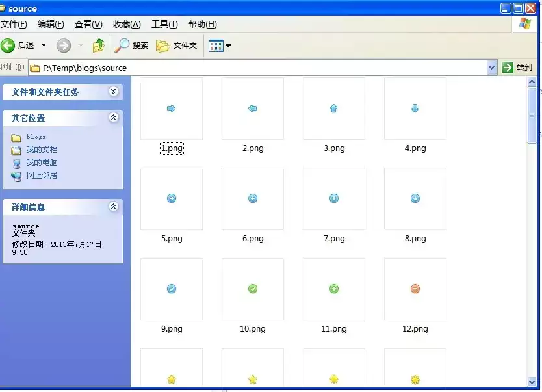Click the 转到 Go button
Screen dimensions: 542x392
pos(517,68)
